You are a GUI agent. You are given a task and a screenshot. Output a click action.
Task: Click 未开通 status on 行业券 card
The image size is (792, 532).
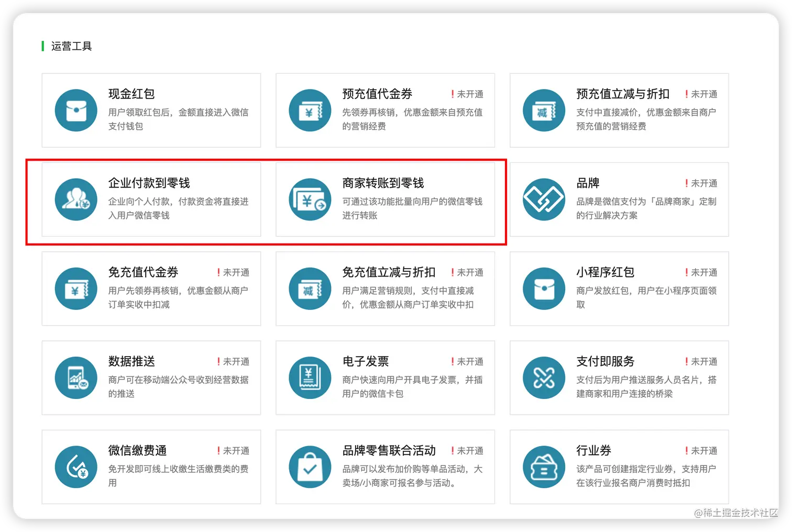point(701,451)
